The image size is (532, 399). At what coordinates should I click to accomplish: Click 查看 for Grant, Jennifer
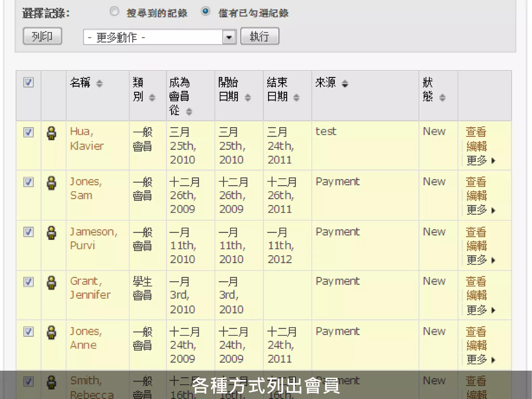[x=476, y=282]
